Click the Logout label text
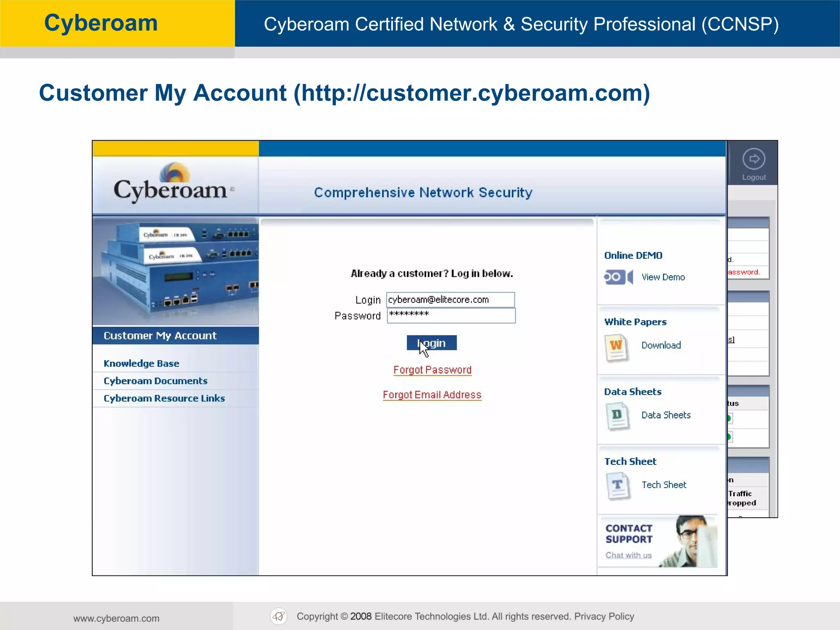This screenshot has width=840, height=630. tap(754, 177)
